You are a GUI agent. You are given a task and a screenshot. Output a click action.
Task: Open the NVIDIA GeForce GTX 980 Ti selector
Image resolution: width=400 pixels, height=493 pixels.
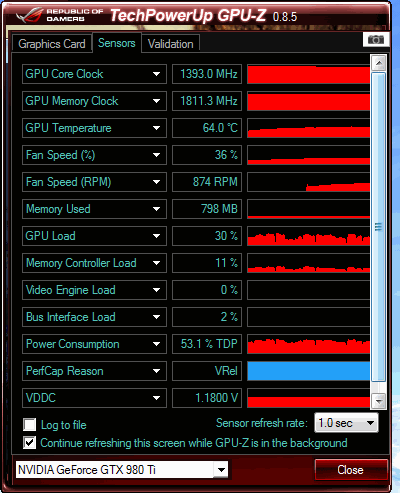point(122,470)
